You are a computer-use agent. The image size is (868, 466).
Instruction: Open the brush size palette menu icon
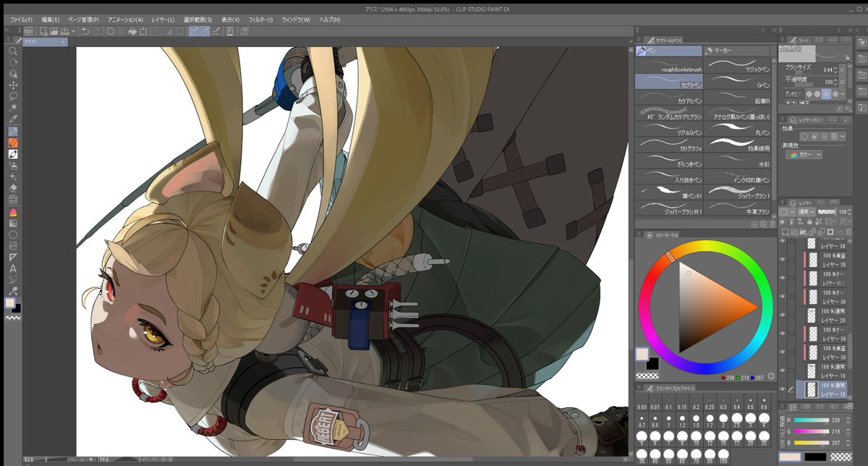639,387
